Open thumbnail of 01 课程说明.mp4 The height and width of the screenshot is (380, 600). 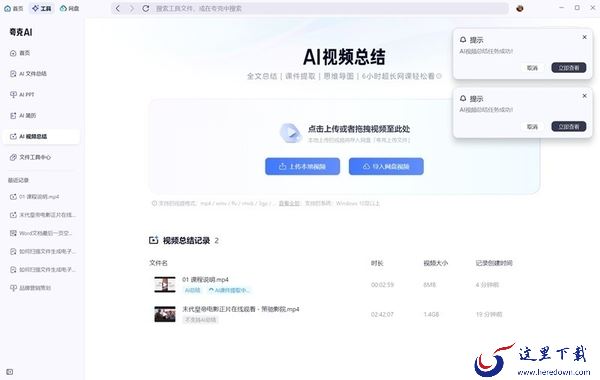point(165,285)
